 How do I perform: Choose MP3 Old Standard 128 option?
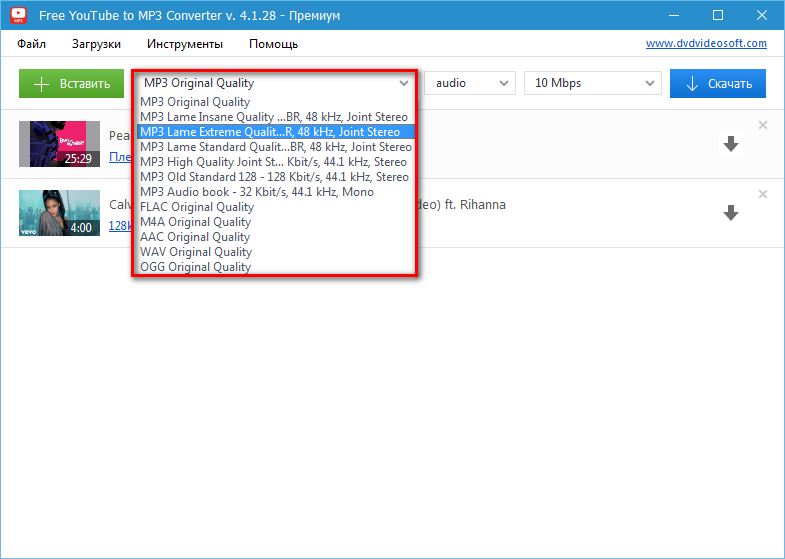275,177
